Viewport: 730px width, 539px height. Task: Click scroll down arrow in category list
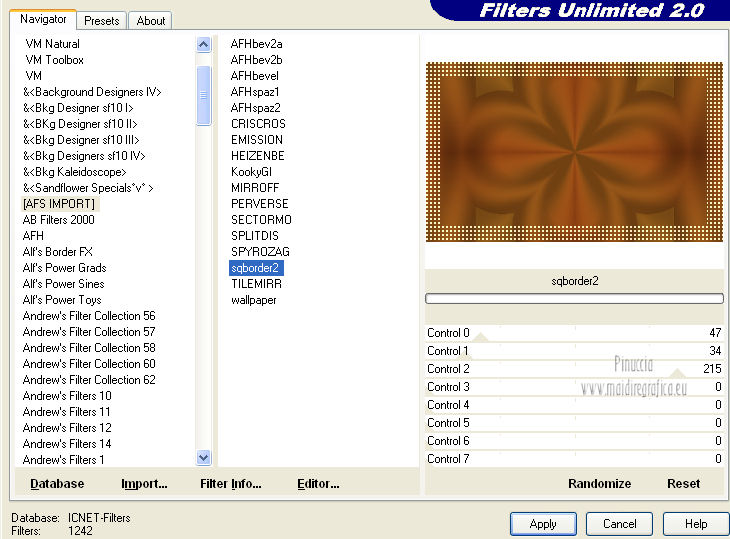coord(203,458)
